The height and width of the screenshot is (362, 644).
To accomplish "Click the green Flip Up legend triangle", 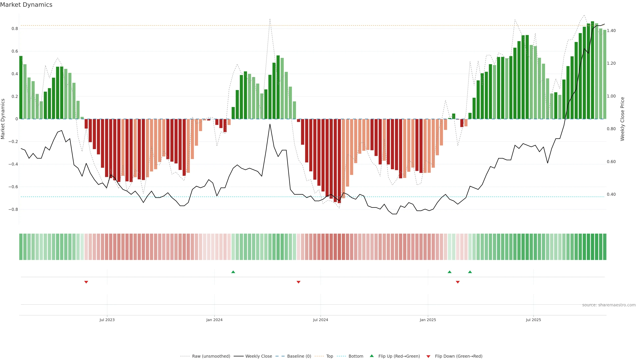I will pos(372,356).
